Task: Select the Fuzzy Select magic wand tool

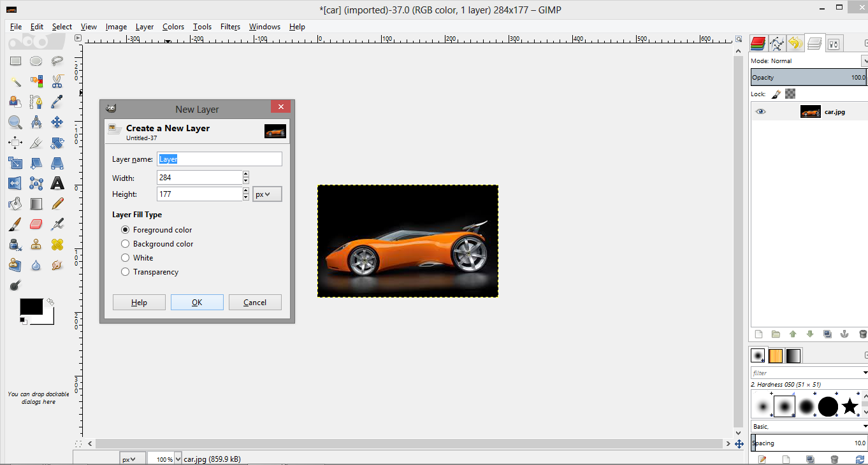Action: coord(15,82)
